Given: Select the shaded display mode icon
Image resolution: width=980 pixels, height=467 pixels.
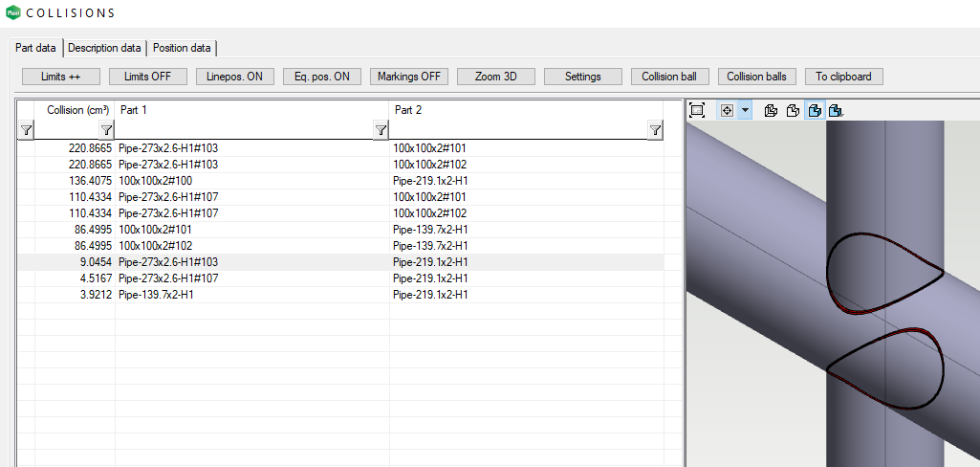Looking at the screenshot, I should pyautogui.click(x=814, y=110).
